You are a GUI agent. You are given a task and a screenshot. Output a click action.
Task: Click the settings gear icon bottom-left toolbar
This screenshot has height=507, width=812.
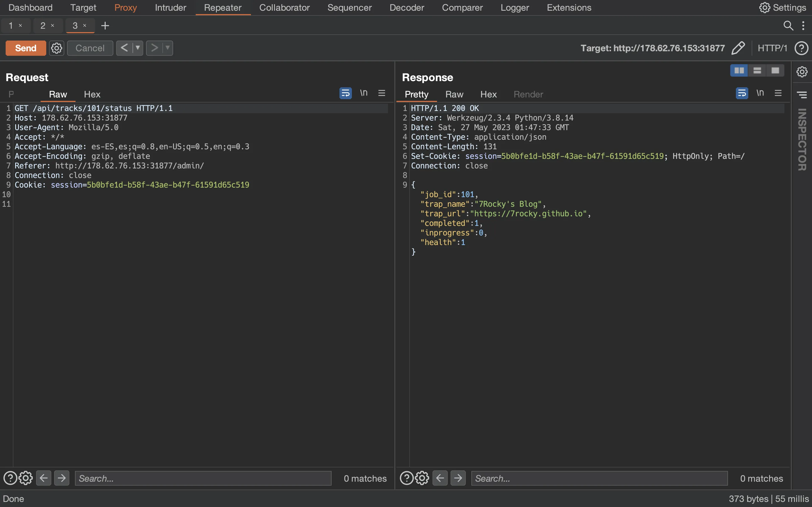26,478
